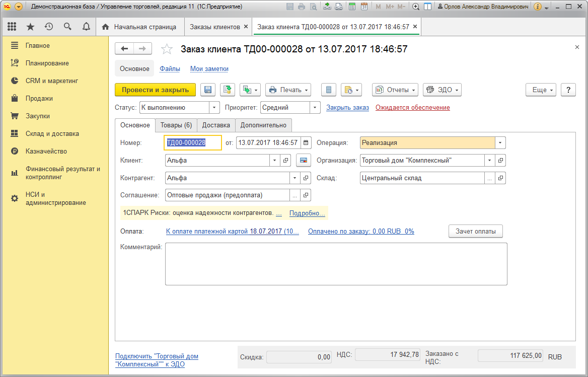Open the calendar in the title bar
588x377 pixels.
coord(364,7)
